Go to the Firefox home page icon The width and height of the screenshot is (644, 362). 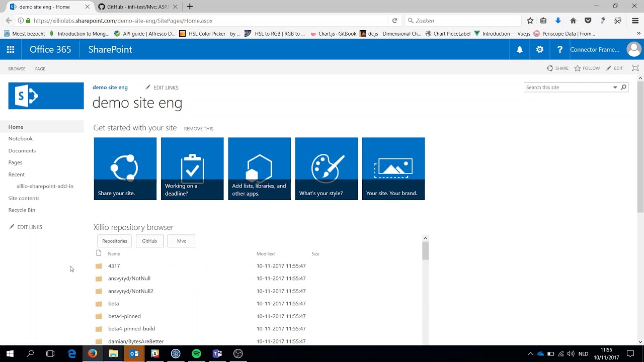coord(573,21)
